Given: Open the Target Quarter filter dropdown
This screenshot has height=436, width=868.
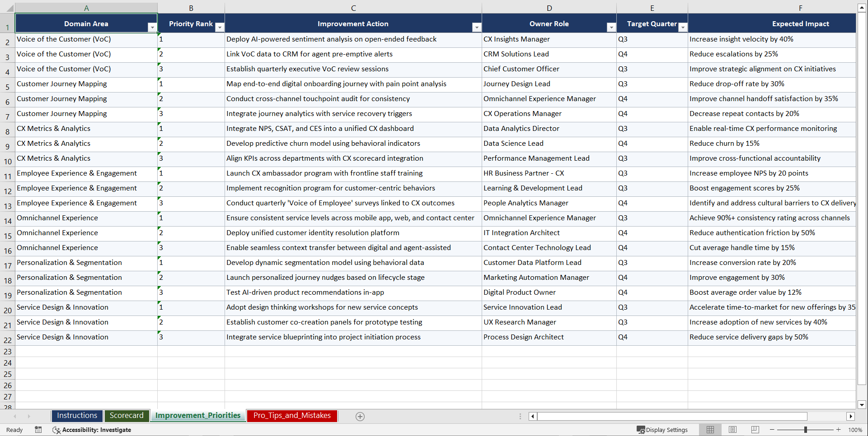Looking at the screenshot, I should point(683,27).
